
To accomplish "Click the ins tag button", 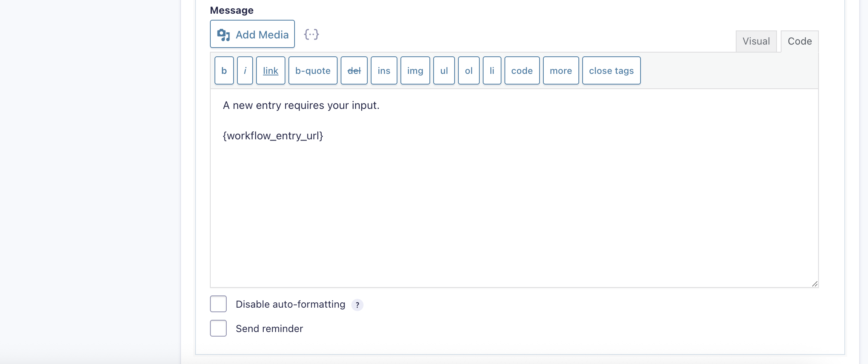I will click(384, 71).
